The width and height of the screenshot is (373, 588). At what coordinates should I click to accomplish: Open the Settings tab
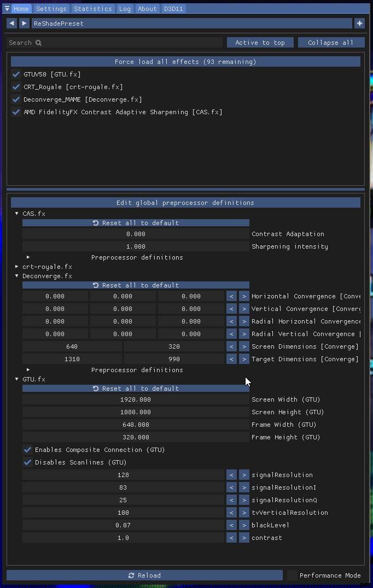[51, 9]
